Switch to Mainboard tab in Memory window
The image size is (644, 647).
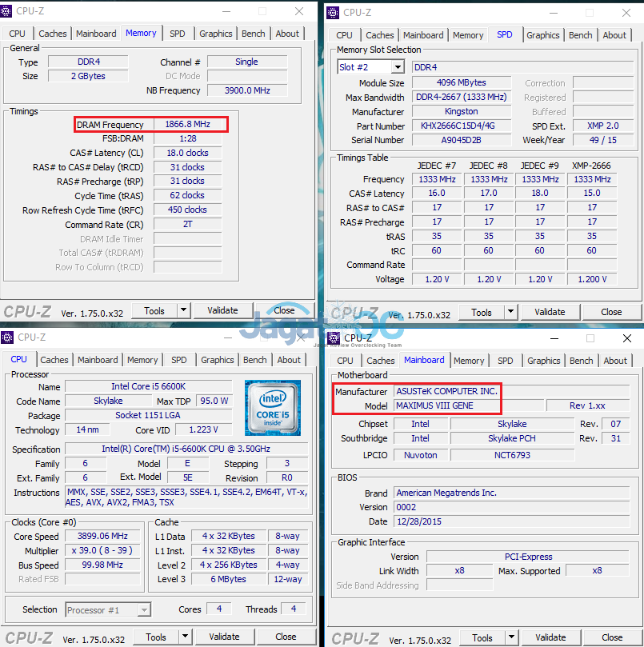[96, 34]
